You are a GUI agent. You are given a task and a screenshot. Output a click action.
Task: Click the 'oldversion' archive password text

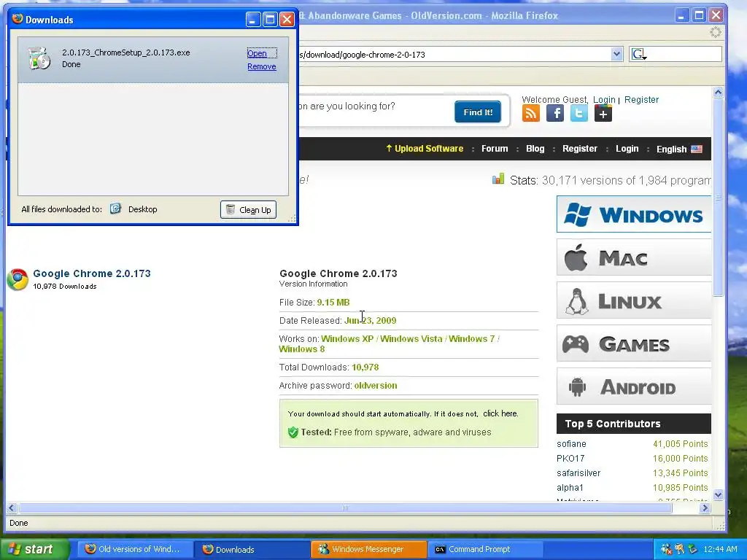point(376,386)
